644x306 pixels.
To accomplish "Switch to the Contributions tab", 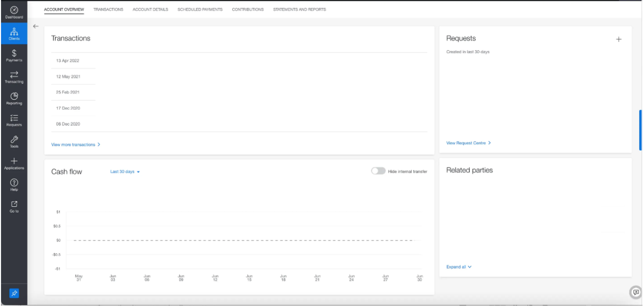I will (x=248, y=10).
